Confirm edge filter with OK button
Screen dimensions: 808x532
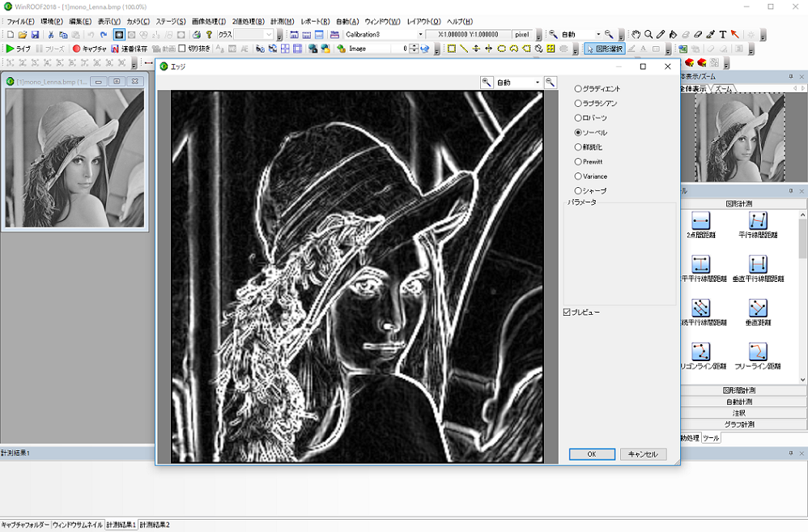coord(592,454)
